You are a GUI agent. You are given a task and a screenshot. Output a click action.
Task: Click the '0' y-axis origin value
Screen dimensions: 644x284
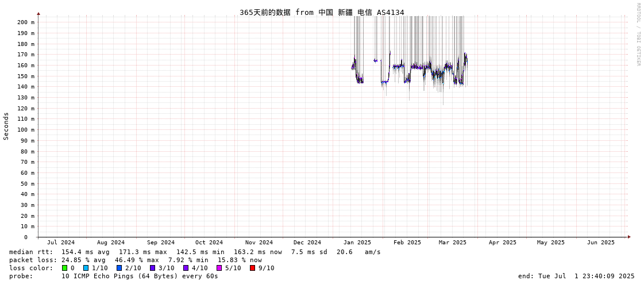(x=25, y=237)
